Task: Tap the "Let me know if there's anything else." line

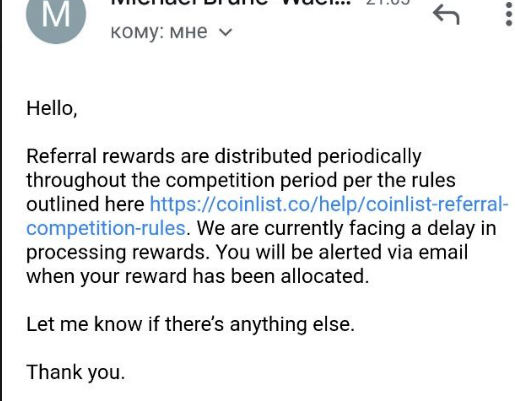Action: coord(190,324)
